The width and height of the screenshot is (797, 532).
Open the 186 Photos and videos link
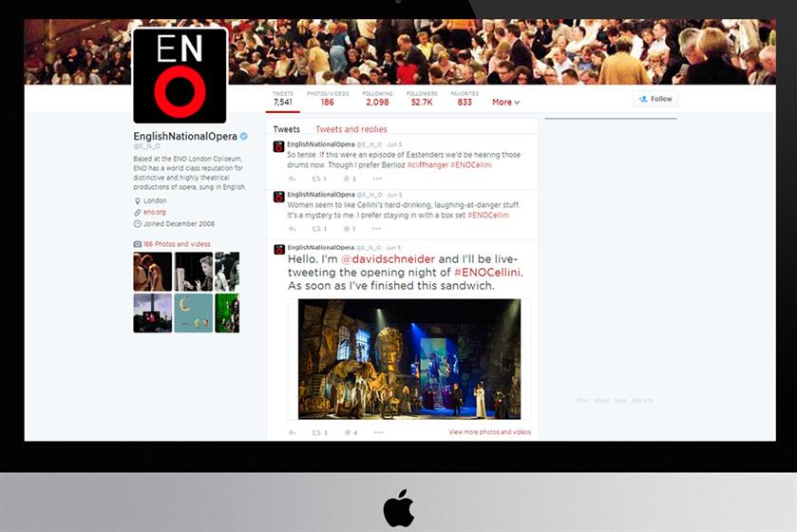177,244
